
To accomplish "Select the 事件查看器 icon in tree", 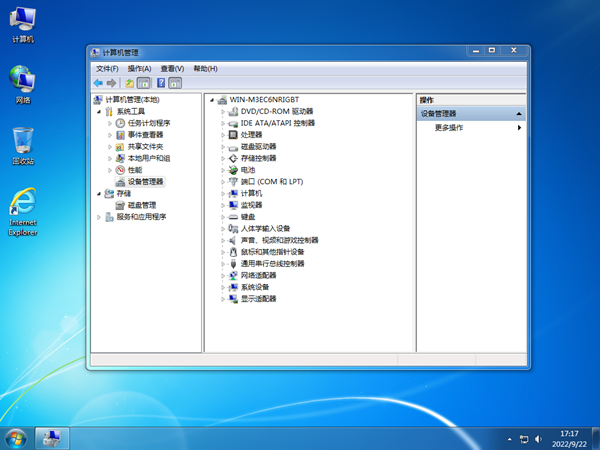I will tap(120, 135).
